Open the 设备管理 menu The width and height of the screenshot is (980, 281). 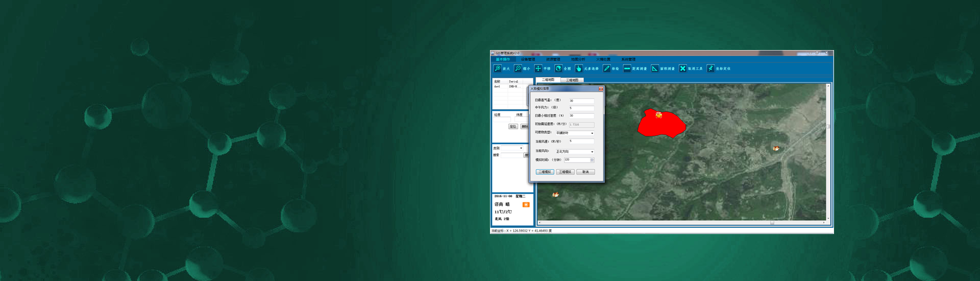pyautogui.click(x=528, y=60)
